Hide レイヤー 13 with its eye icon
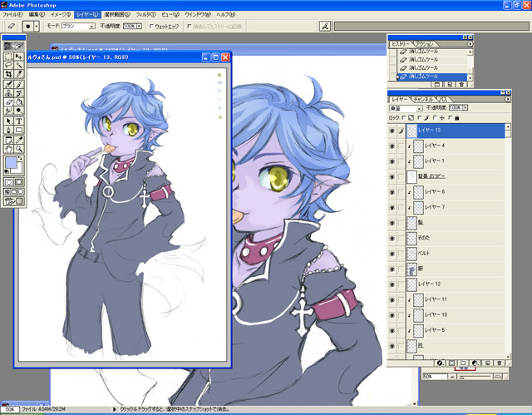This screenshot has width=532, height=415. pos(392,131)
